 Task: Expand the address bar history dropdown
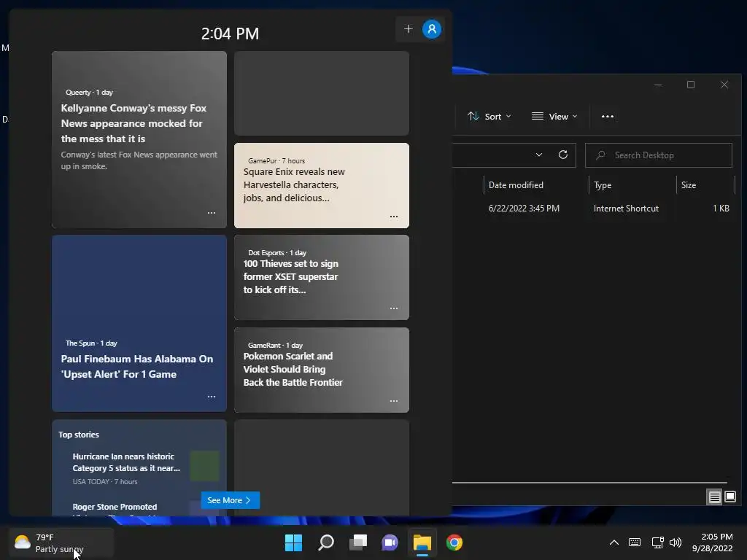(x=539, y=155)
